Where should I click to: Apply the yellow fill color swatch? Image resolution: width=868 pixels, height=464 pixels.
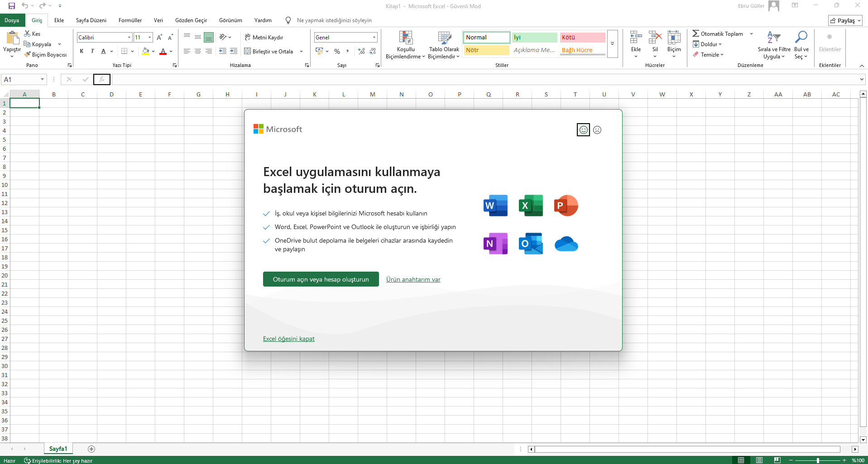coord(145,51)
